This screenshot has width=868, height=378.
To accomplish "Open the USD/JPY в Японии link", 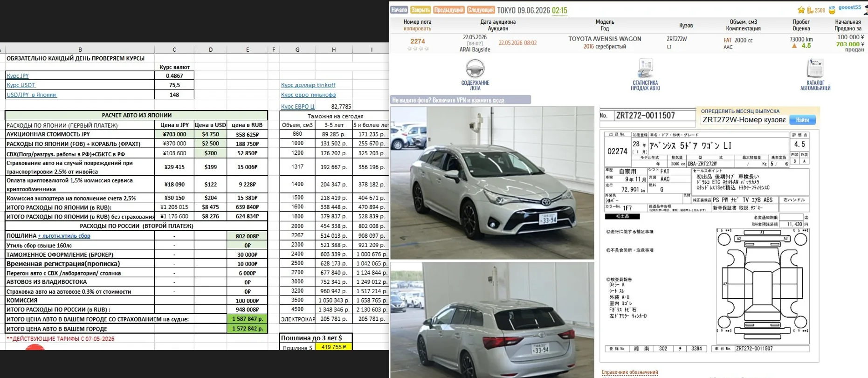I will point(31,95).
